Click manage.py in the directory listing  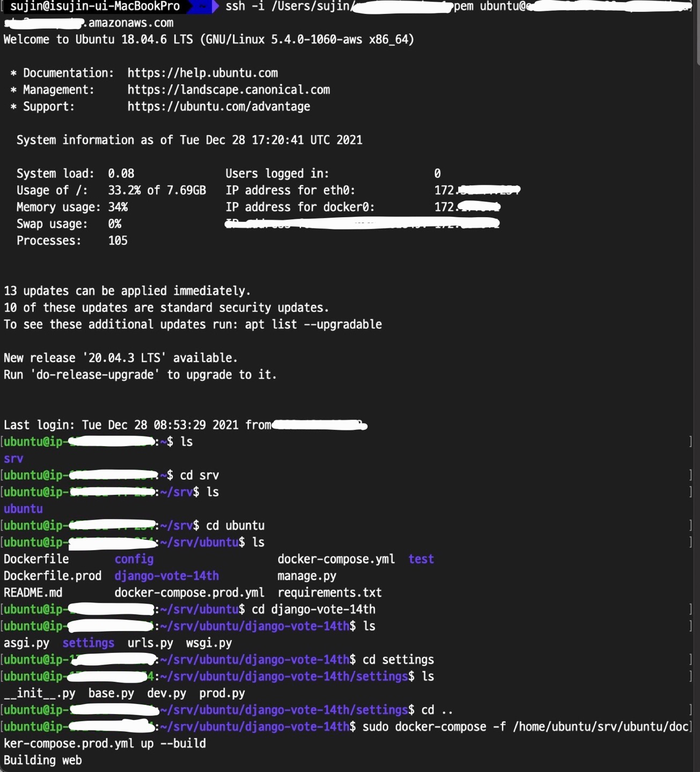point(306,575)
